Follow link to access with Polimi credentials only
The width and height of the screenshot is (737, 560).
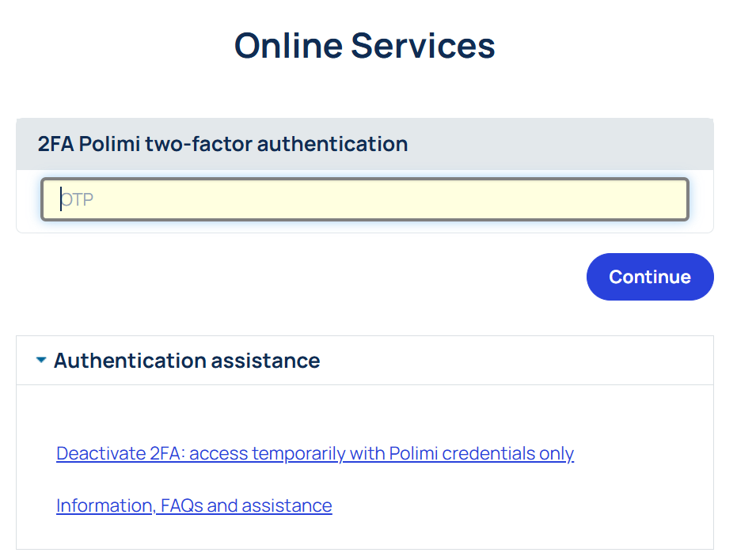[315, 453]
